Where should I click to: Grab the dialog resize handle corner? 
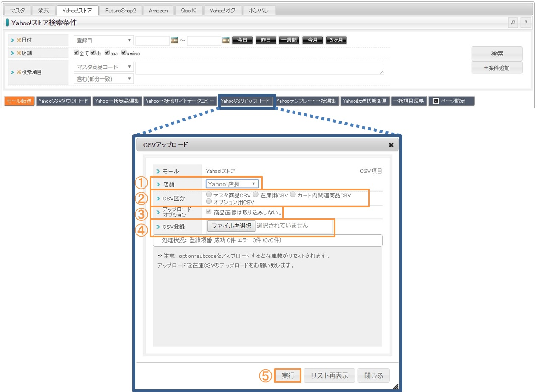(396, 386)
